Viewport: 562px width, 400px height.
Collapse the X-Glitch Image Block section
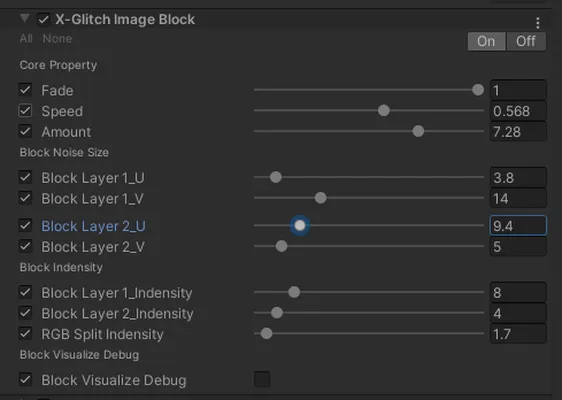click(x=24, y=18)
